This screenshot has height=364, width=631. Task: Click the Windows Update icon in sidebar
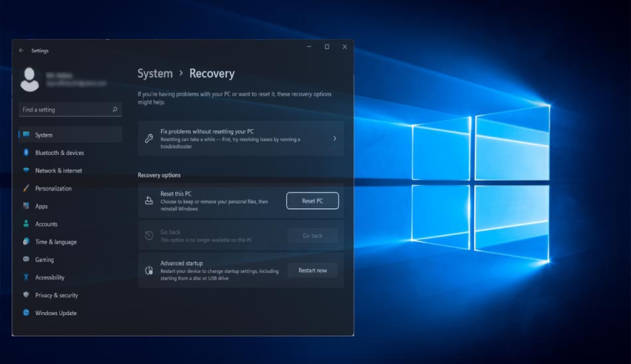(x=26, y=312)
